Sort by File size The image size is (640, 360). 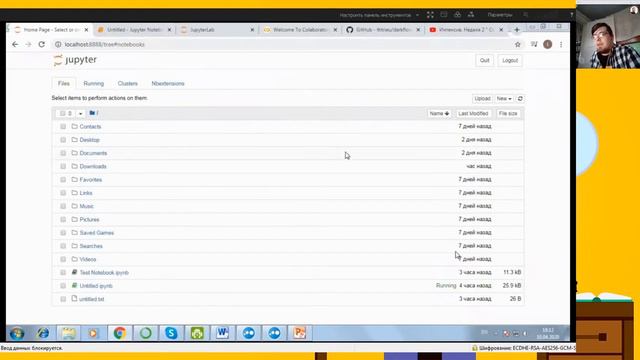(508, 113)
